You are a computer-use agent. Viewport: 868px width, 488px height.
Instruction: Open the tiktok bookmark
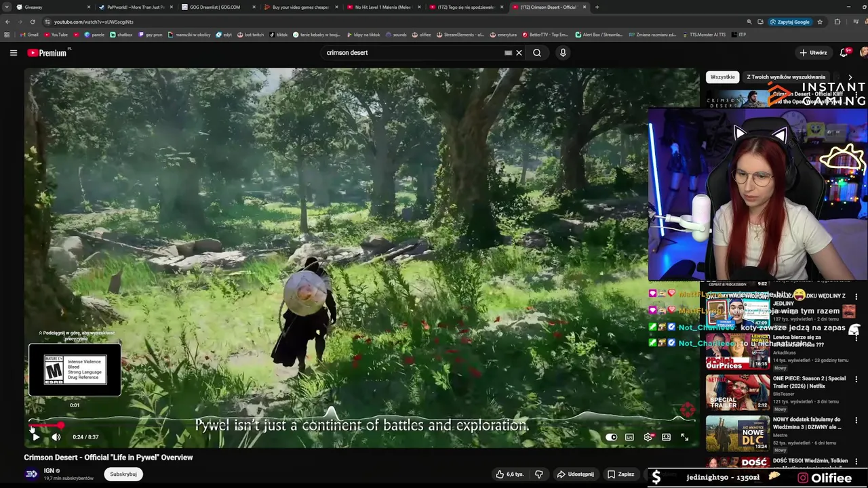pyautogui.click(x=279, y=35)
